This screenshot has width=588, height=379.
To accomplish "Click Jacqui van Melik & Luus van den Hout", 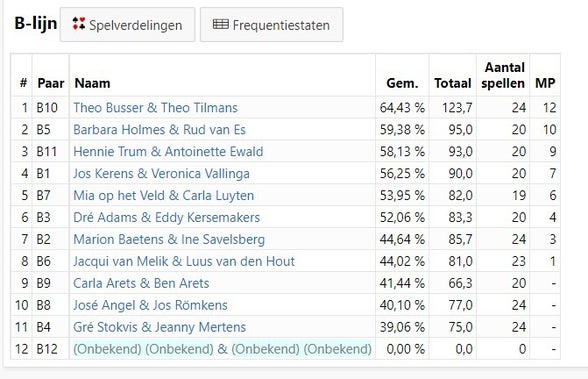I will pos(184,261).
